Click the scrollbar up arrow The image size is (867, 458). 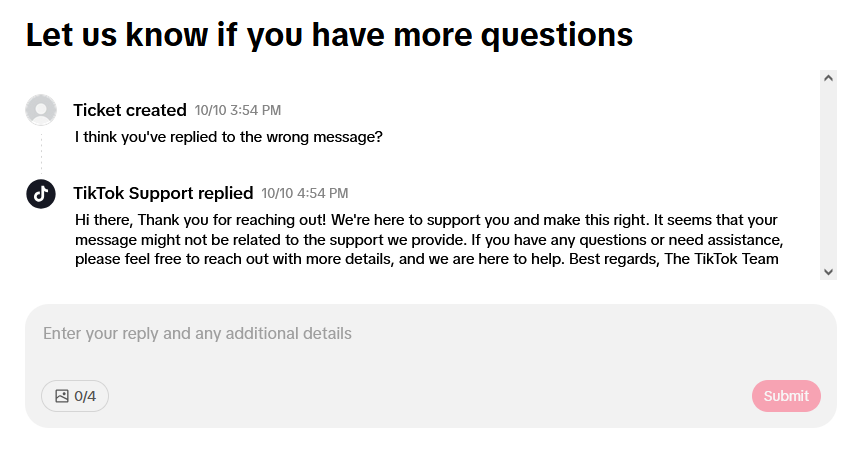[828, 78]
